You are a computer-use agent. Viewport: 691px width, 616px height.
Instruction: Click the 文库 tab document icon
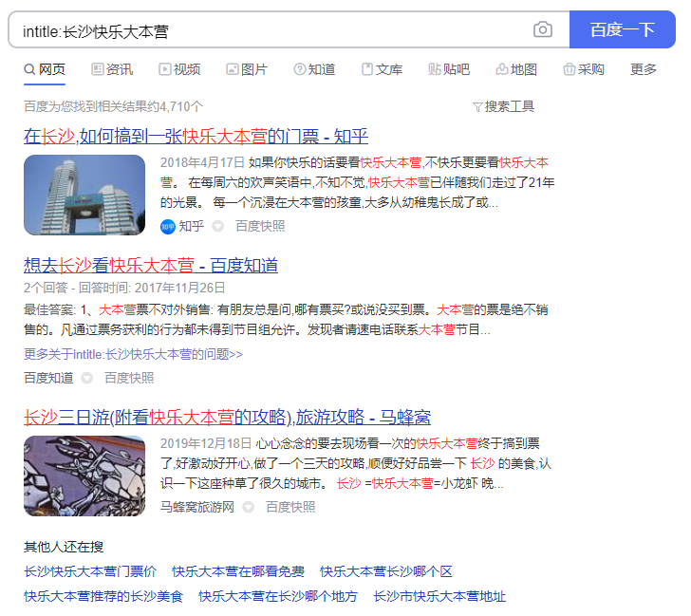[367, 69]
